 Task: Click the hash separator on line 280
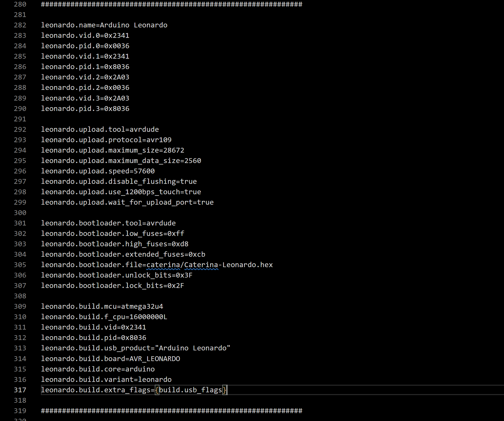coord(172,4)
